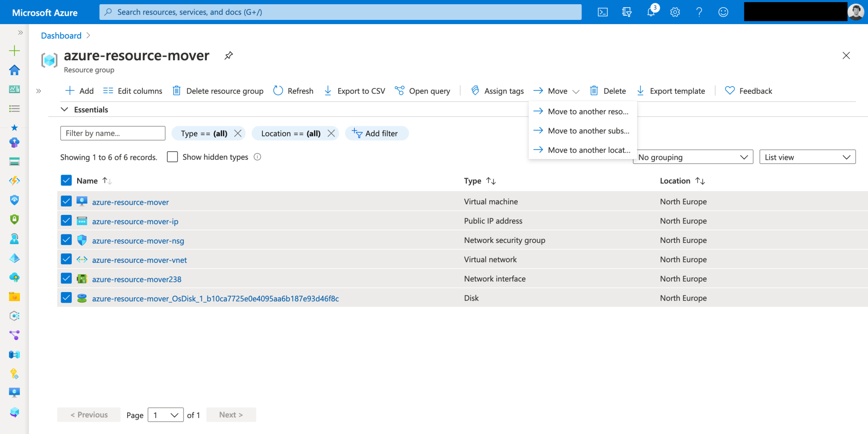Open All services from the sidebar list icon
The image size is (868, 434).
coord(14,108)
